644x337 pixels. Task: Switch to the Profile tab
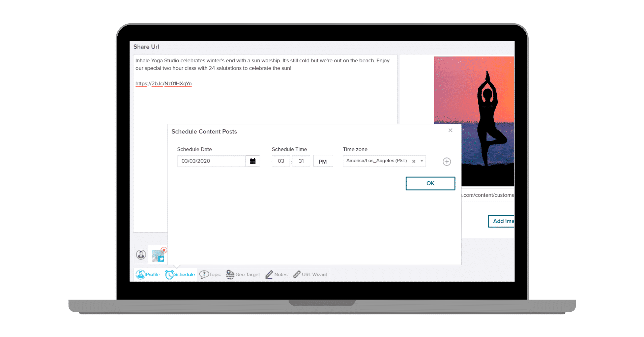[x=148, y=275]
